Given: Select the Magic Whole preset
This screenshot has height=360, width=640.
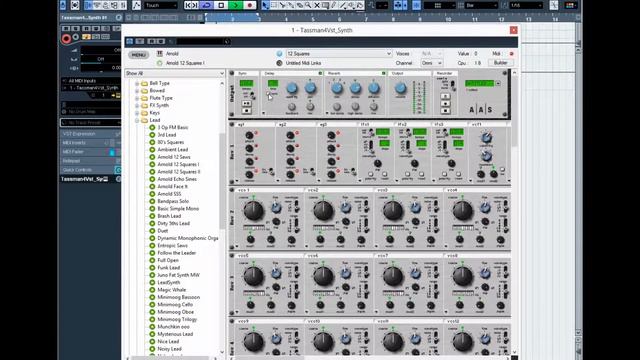Looking at the screenshot, I should click(171, 290).
